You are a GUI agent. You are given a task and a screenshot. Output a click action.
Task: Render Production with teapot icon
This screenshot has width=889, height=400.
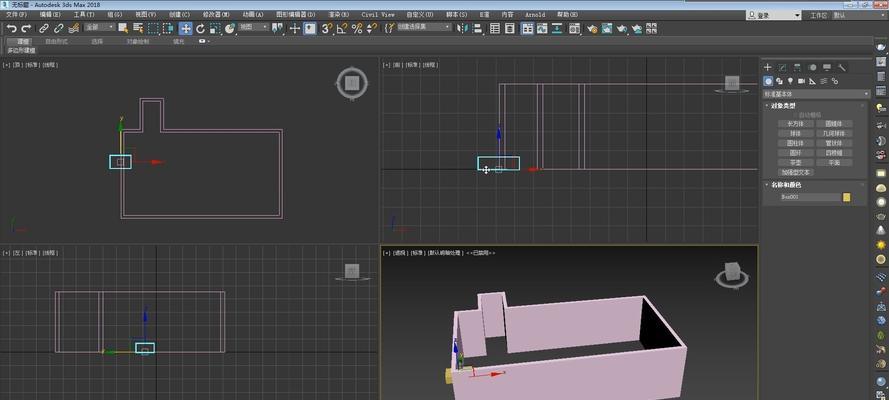tap(622, 28)
